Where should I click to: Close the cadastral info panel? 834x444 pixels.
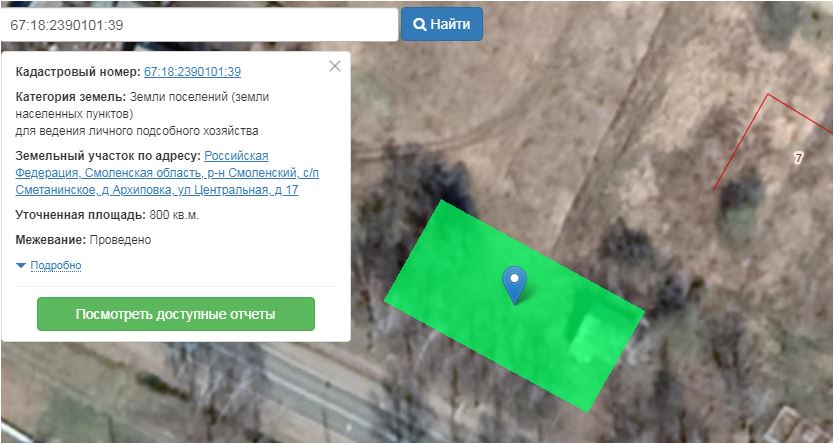click(x=335, y=66)
